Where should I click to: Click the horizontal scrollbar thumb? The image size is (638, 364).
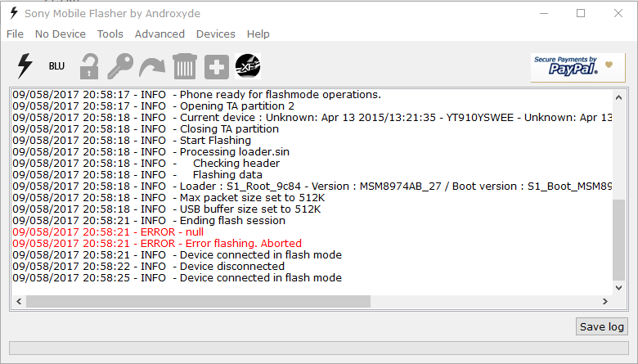[198, 301]
